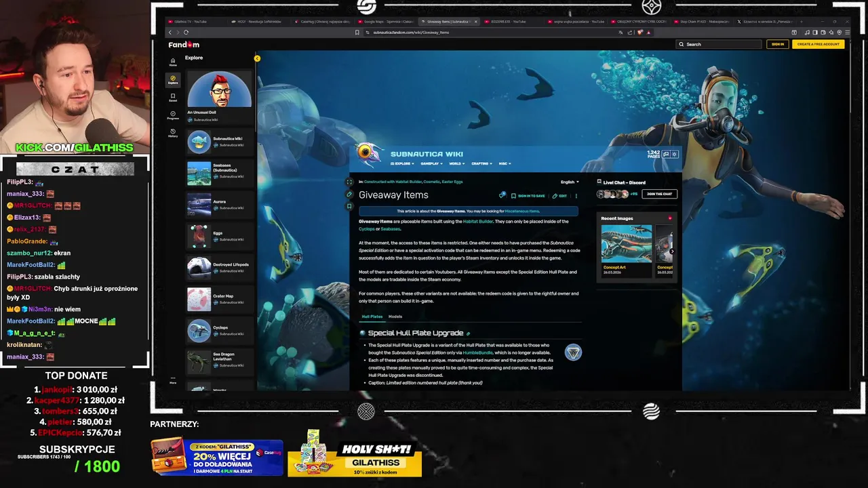Advance Recent Images carousel with arrow
The height and width of the screenshot is (488, 868).
point(672,251)
